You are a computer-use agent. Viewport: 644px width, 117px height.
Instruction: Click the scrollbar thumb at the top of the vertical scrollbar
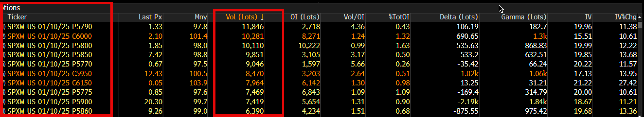[640, 25]
